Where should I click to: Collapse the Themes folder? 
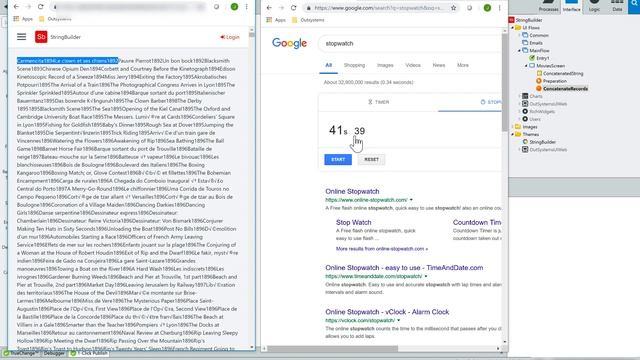[x=513, y=134]
